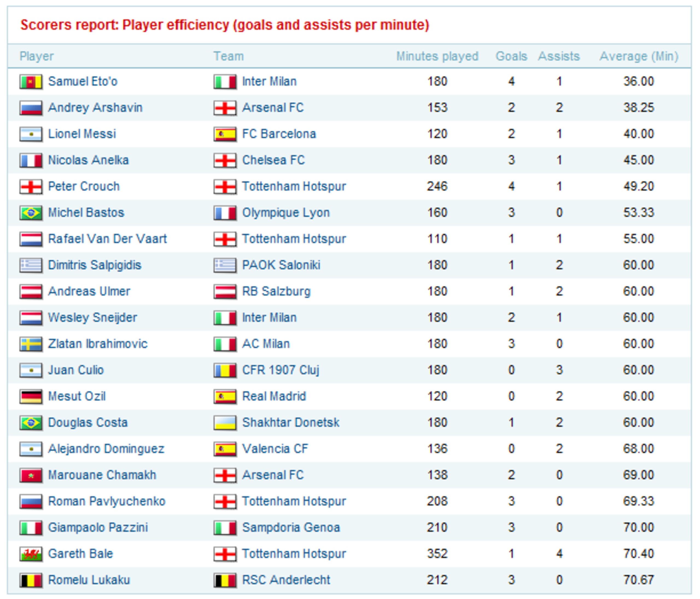Open Peter Crouch player link
Image resolution: width=700 pixels, height=599 pixels.
pos(84,186)
